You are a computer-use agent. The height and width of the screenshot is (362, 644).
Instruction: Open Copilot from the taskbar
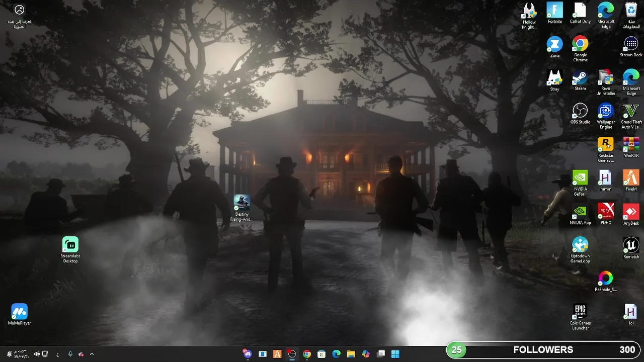pos(366,354)
